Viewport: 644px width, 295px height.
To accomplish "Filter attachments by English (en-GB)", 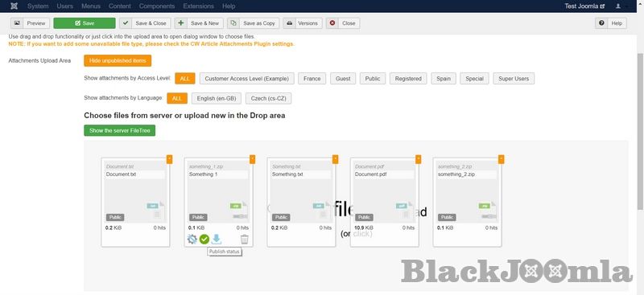I will point(217,99).
